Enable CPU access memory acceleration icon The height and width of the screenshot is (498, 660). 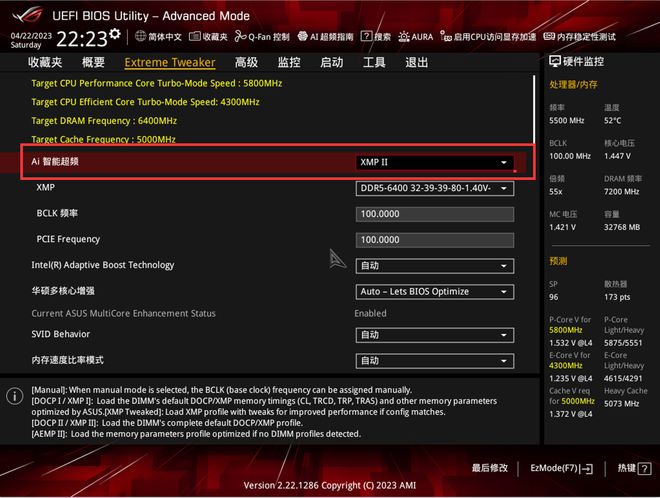pyautogui.click(x=446, y=36)
